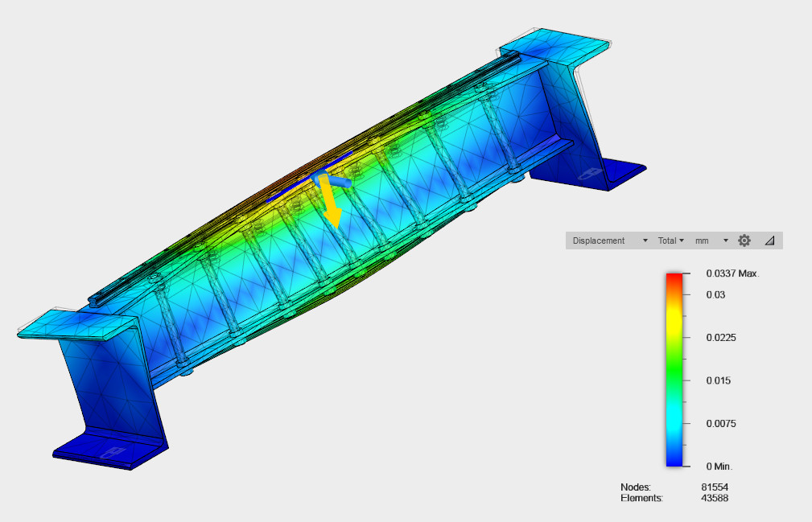Open the Displacement result type dropdown
The height and width of the screenshot is (522, 812).
click(609, 240)
